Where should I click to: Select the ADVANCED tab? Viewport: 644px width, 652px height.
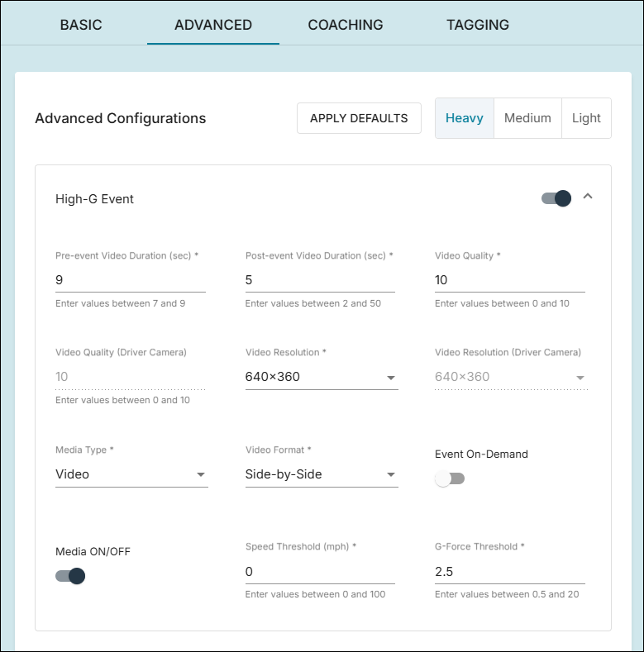pyautogui.click(x=213, y=25)
